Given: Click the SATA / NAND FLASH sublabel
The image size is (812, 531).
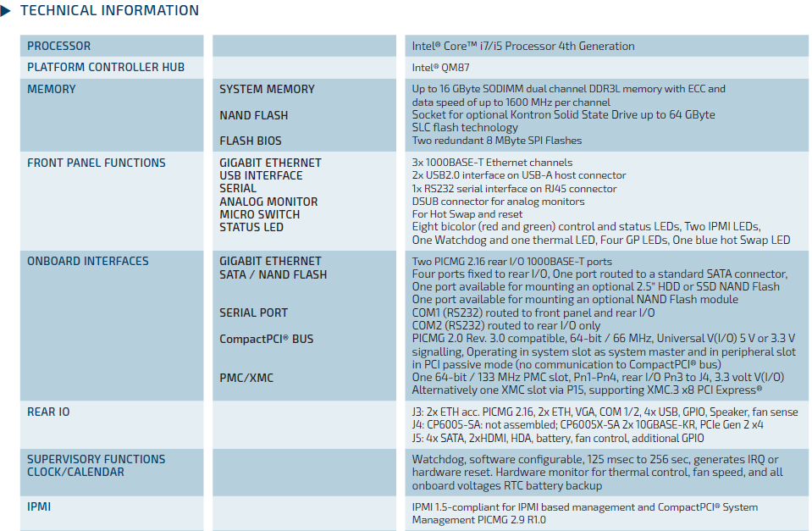Looking at the screenshot, I should point(273,274).
